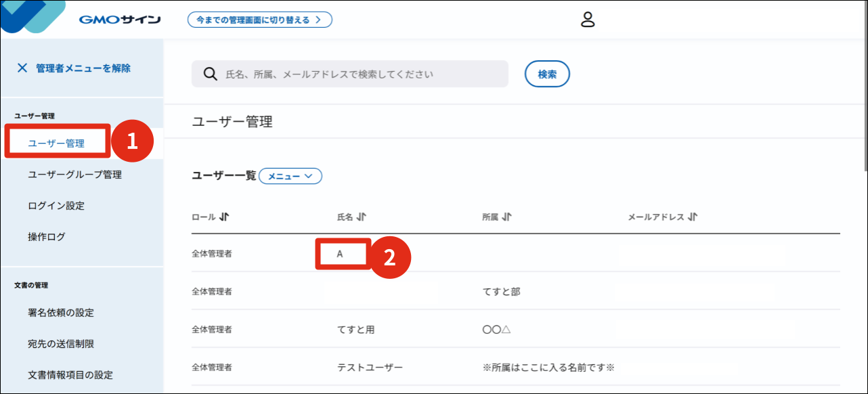The width and height of the screenshot is (868, 394).
Task: Select 署名依頼の設定 menu item
Action: (x=61, y=313)
